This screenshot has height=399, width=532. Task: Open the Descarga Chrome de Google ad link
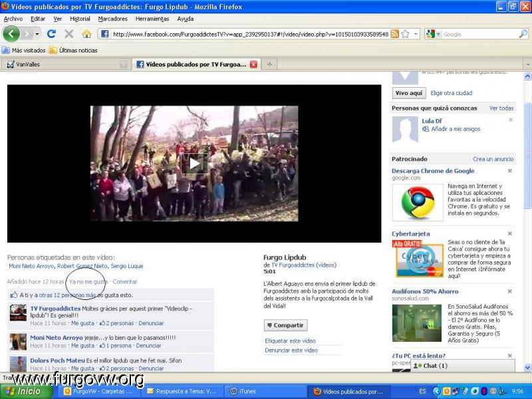pyautogui.click(x=433, y=171)
